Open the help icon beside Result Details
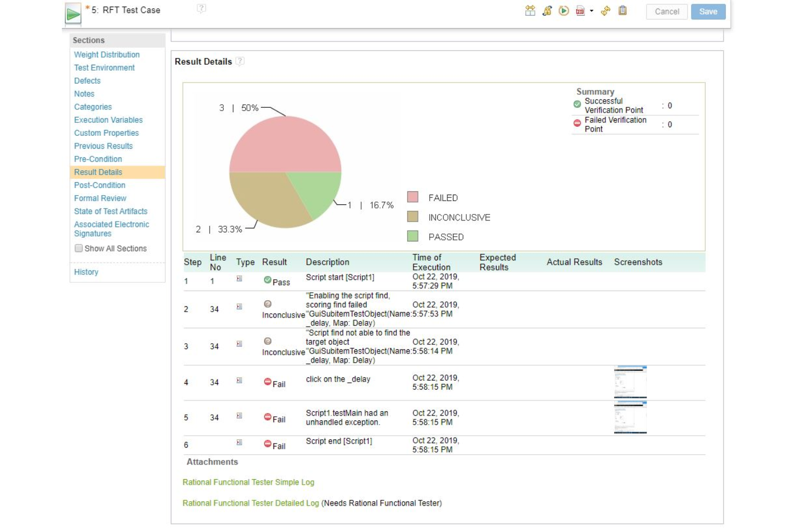 (239, 61)
